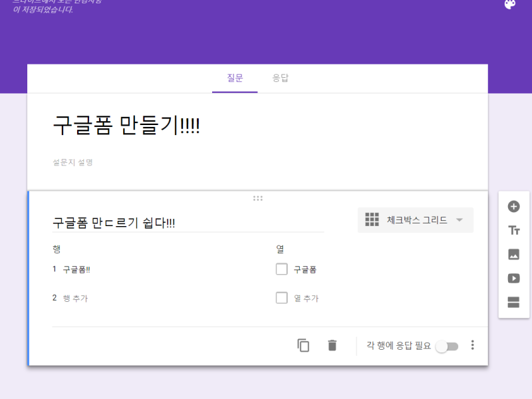Viewport: 532px width, 399px height.
Task: Edit the form title 구글폼 만들기!!!!
Action: pyautogui.click(x=126, y=125)
